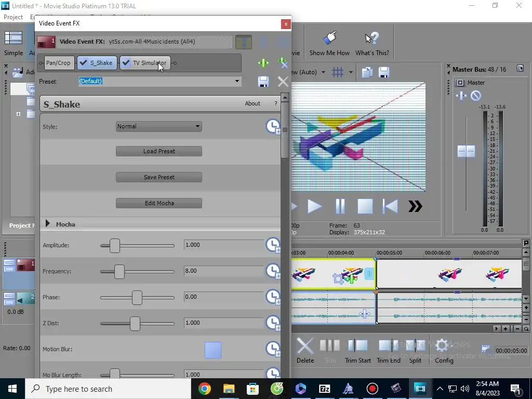
Task: Click the Frequency value field 8.00
Action: tap(223, 271)
